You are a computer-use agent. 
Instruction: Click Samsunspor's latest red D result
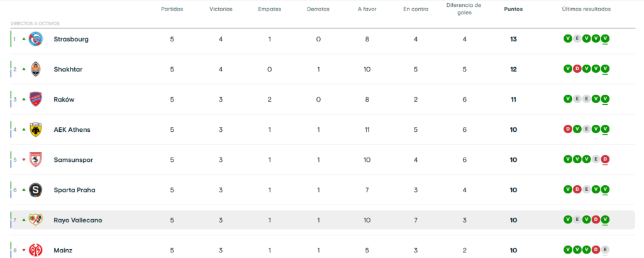[605, 159]
